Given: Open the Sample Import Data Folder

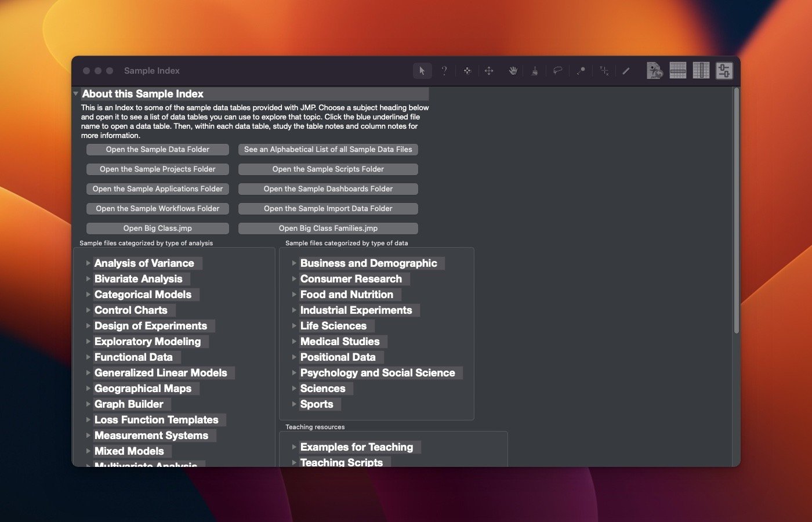Looking at the screenshot, I should pos(328,209).
